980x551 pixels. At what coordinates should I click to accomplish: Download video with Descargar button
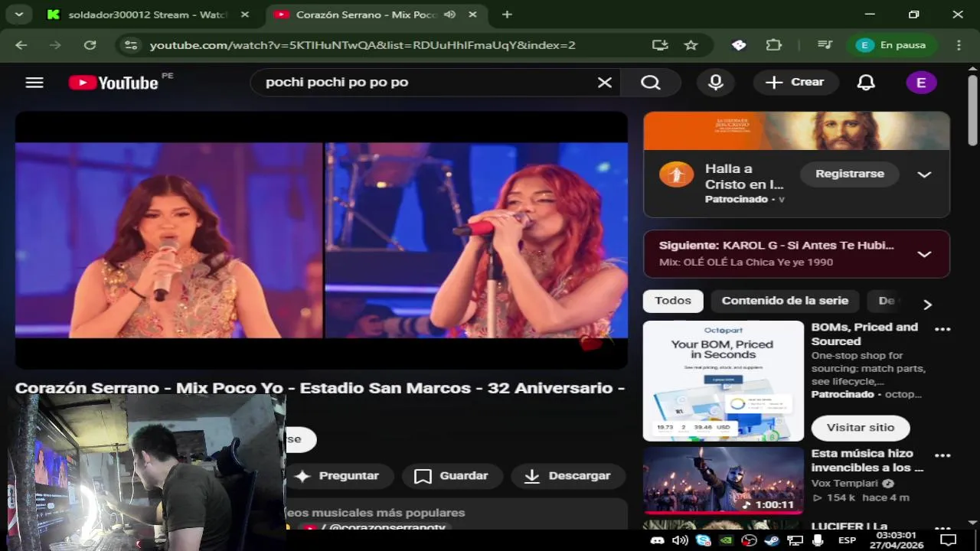tap(568, 476)
